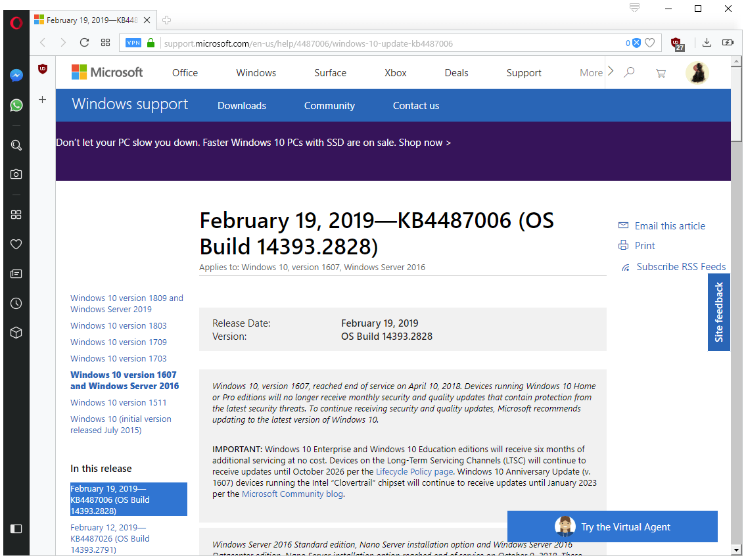This screenshot has height=560, width=746.
Task: Open the Windows menu item
Action: click(256, 73)
